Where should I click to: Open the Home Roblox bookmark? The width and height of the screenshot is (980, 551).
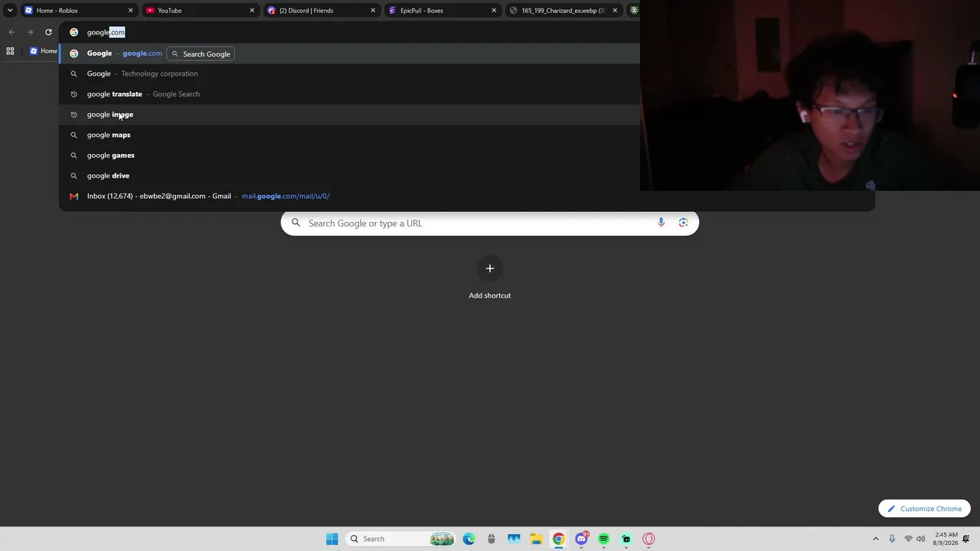(44, 51)
